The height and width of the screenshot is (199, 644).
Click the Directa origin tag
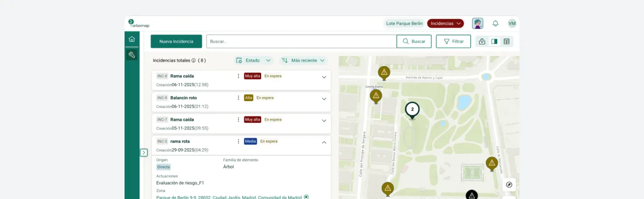point(164,167)
